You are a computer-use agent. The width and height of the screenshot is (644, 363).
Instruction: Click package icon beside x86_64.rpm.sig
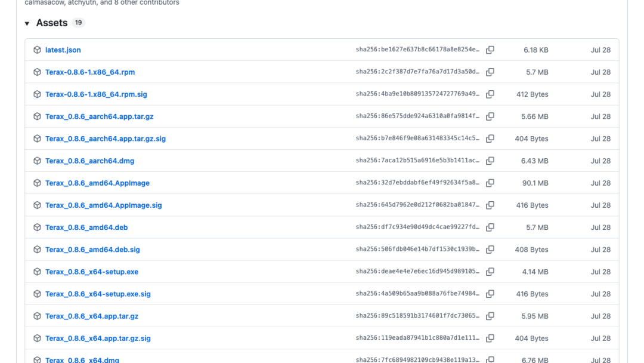point(37,94)
